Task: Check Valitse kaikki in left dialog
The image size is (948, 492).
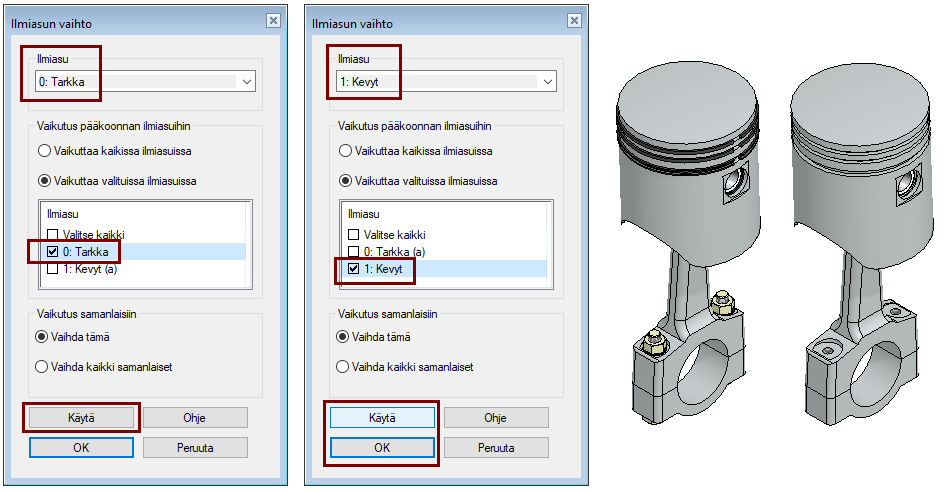Action: tap(53, 235)
